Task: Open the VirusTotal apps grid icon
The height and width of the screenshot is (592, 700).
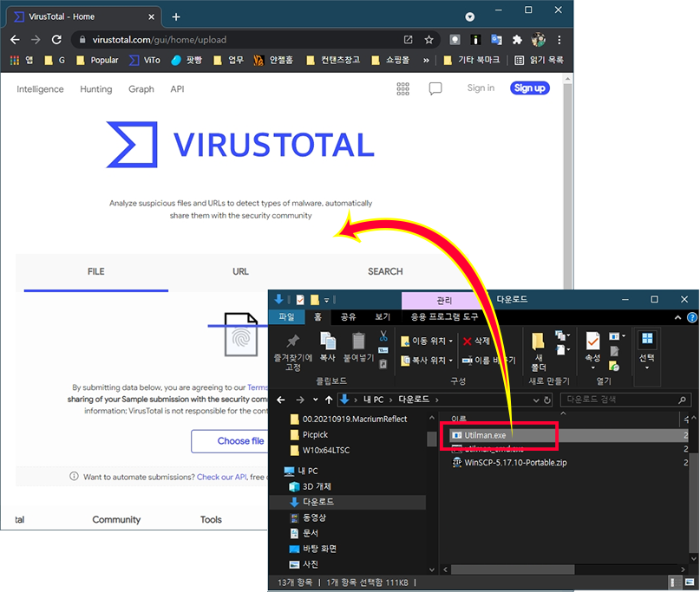Action: click(x=402, y=88)
